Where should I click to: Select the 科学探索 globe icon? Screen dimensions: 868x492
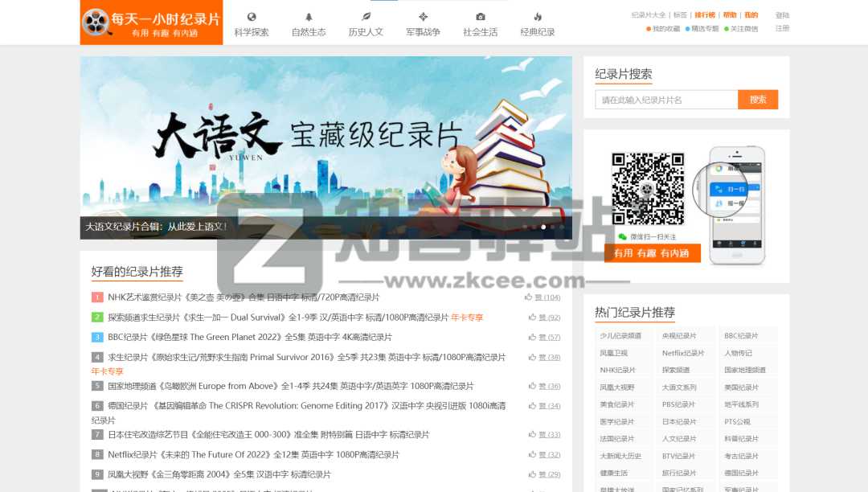(x=252, y=16)
